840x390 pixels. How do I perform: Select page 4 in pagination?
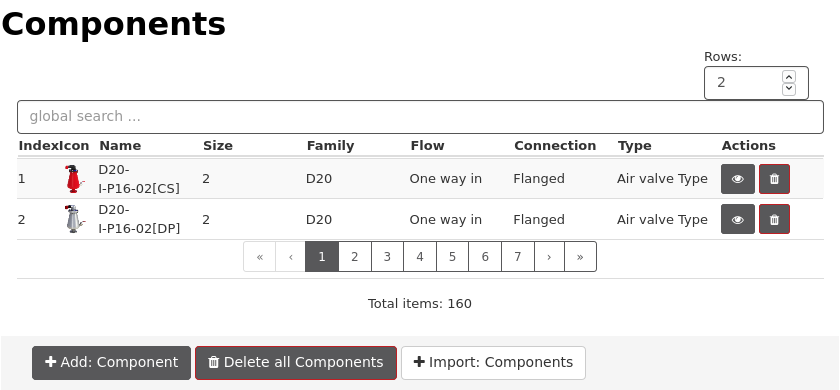[420, 257]
